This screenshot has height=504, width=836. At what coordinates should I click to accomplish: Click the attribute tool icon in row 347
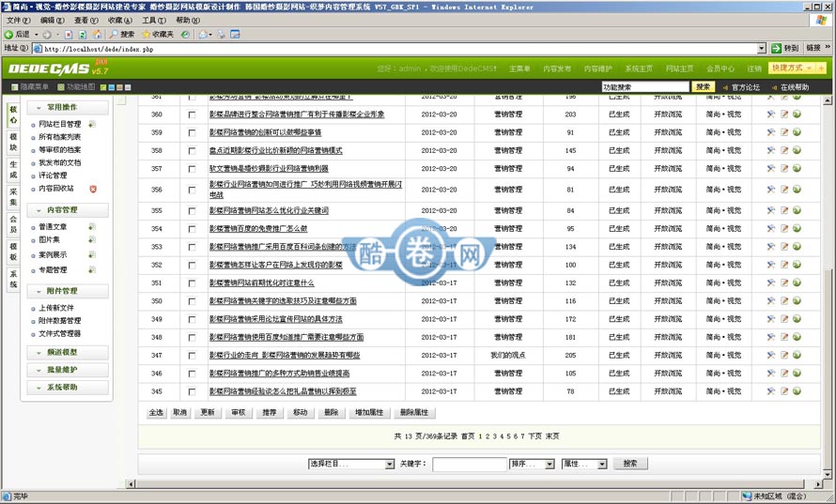[x=771, y=355]
